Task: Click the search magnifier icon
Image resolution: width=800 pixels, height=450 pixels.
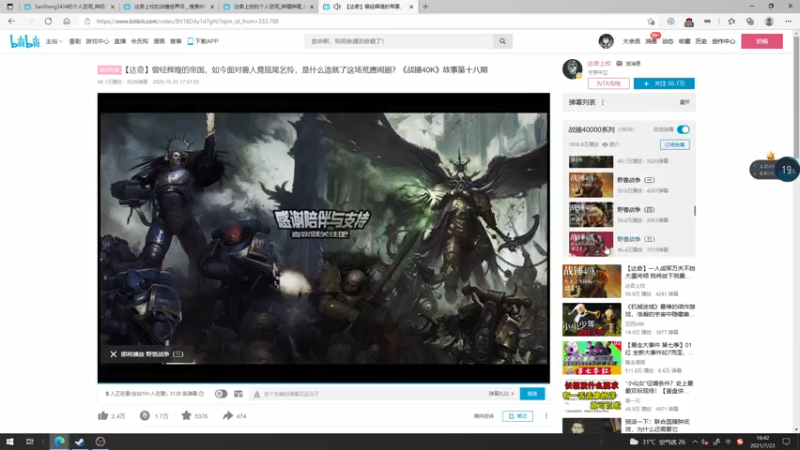Action: 502,41
